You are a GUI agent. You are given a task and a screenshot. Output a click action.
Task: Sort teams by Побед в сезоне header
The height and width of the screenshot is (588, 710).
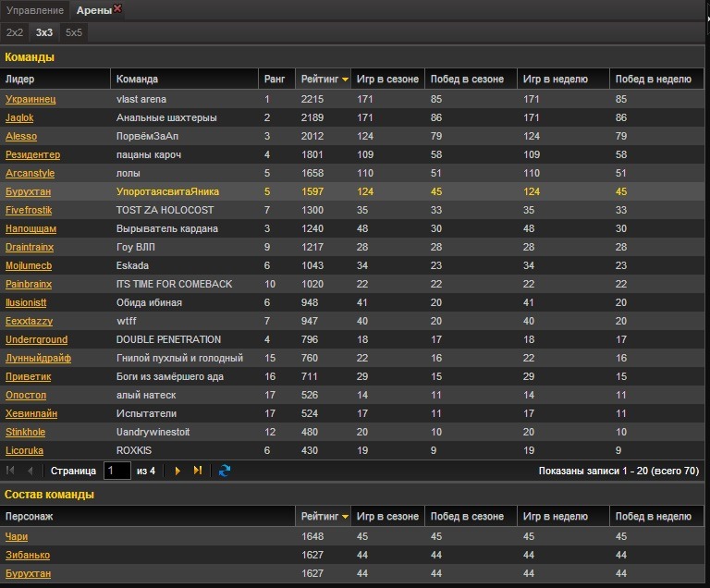click(471, 79)
